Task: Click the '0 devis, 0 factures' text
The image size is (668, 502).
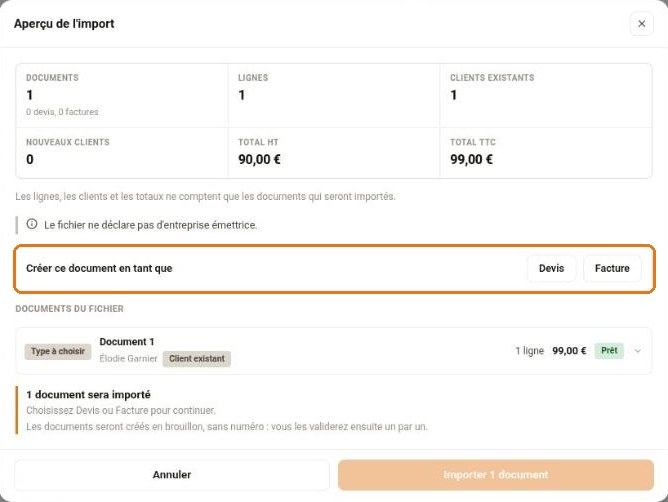Action: point(62,112)
